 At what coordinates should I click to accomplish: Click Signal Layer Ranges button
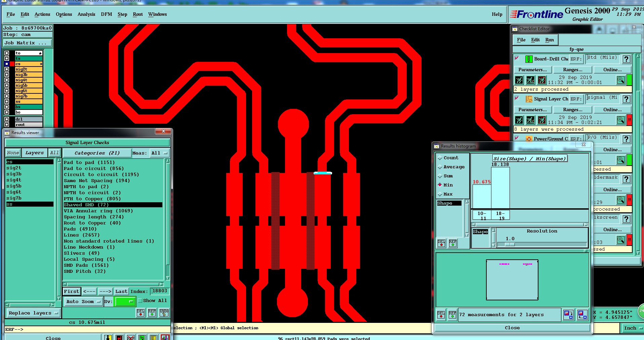pos(573,110)
